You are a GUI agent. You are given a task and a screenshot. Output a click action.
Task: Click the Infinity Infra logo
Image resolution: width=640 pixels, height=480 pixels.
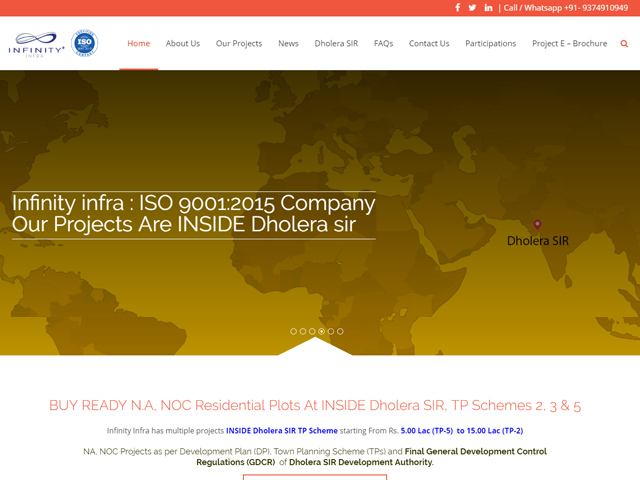(36, 44)
